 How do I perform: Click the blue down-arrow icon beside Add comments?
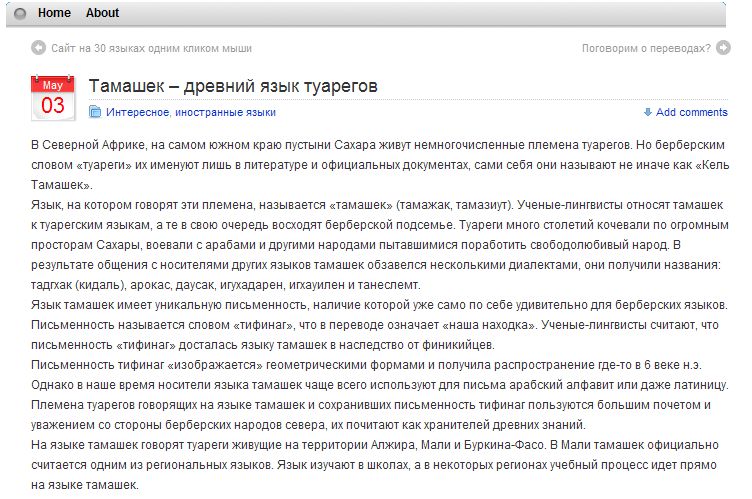(648, 112)
